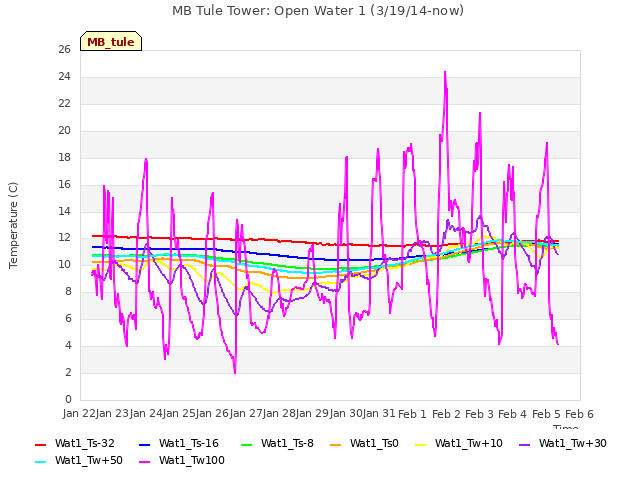
Task: Click the Jan 31 x-axis tick label
Action: tap(379, 413)
